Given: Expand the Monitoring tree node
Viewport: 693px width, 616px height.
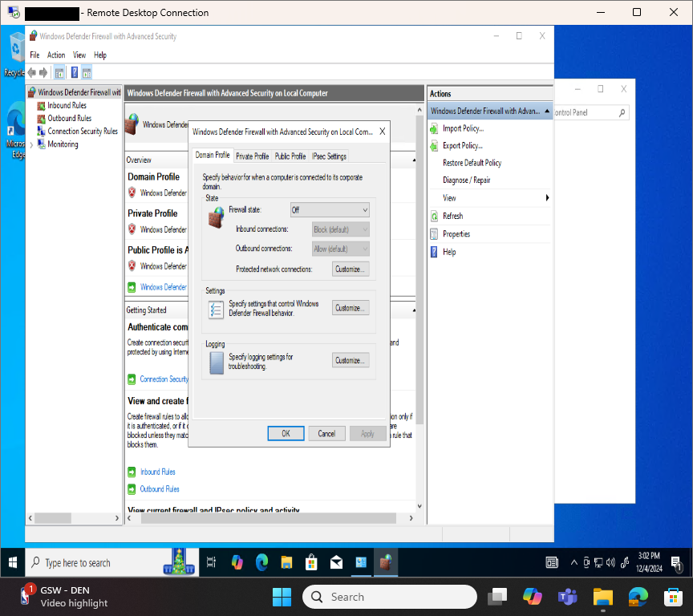Looking at the screenshot, I should pos(31,144).
